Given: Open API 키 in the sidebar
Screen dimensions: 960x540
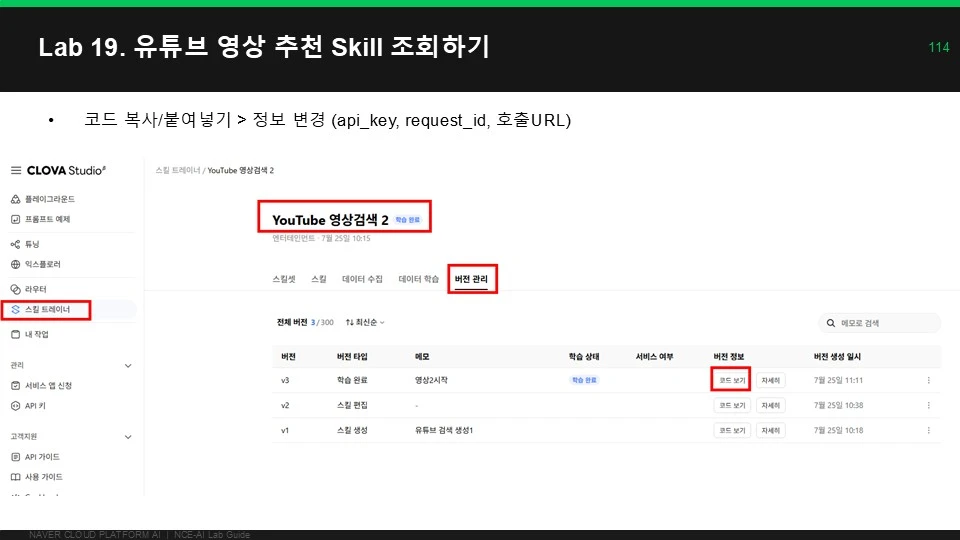Looking at the screenshot, I should point(35,406).
